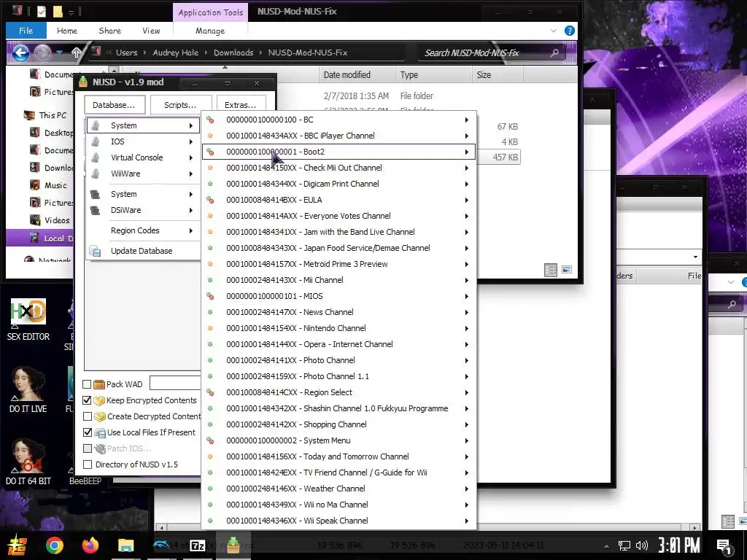Select the highlighted System menu entry
This screenshot has height=560, width=747.
pos(143,125)
